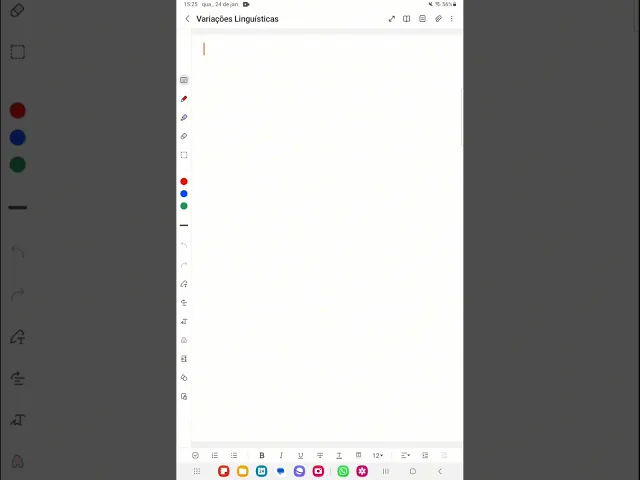Open WhatsApp from the taskbar

[343, 471]
